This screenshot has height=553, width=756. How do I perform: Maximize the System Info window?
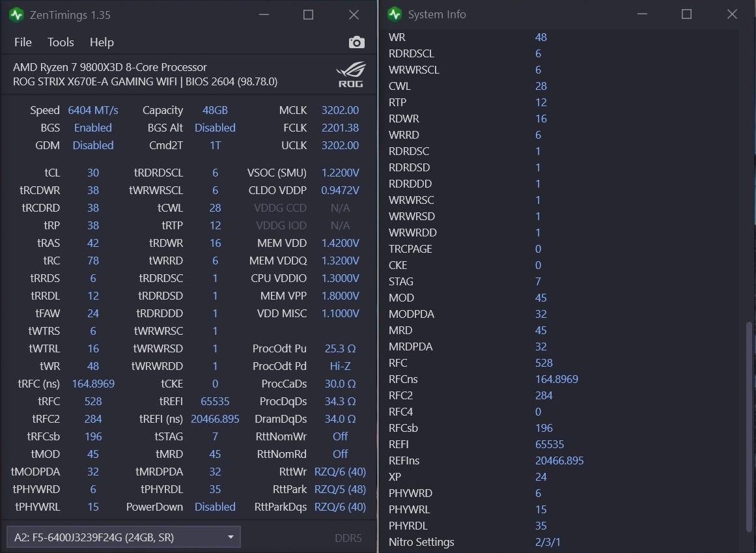686,14
